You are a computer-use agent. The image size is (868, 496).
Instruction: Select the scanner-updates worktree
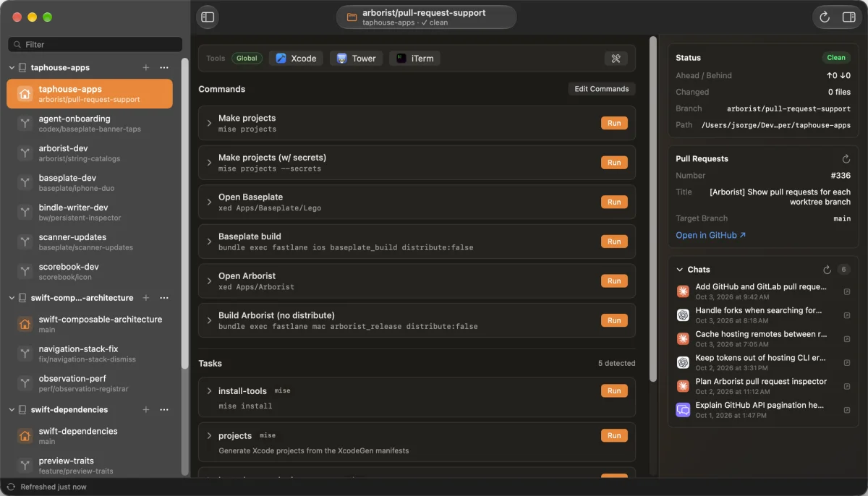pos(90,242)
